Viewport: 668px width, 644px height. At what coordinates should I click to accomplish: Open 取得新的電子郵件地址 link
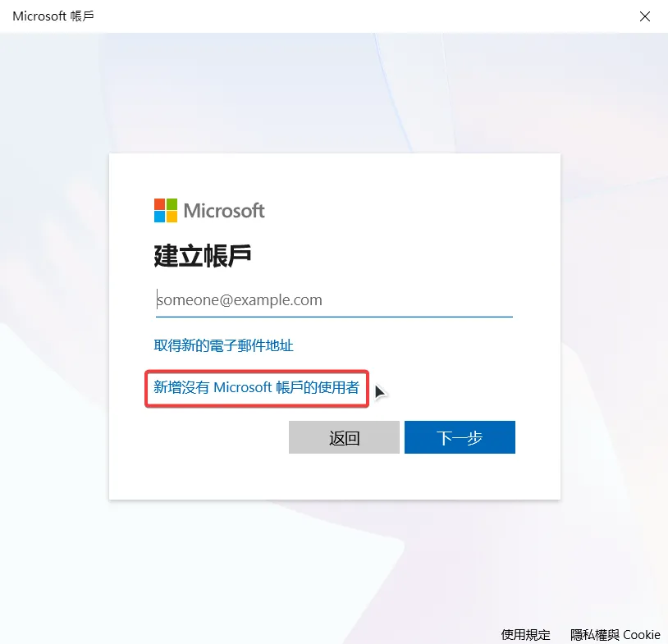[224, 345]
